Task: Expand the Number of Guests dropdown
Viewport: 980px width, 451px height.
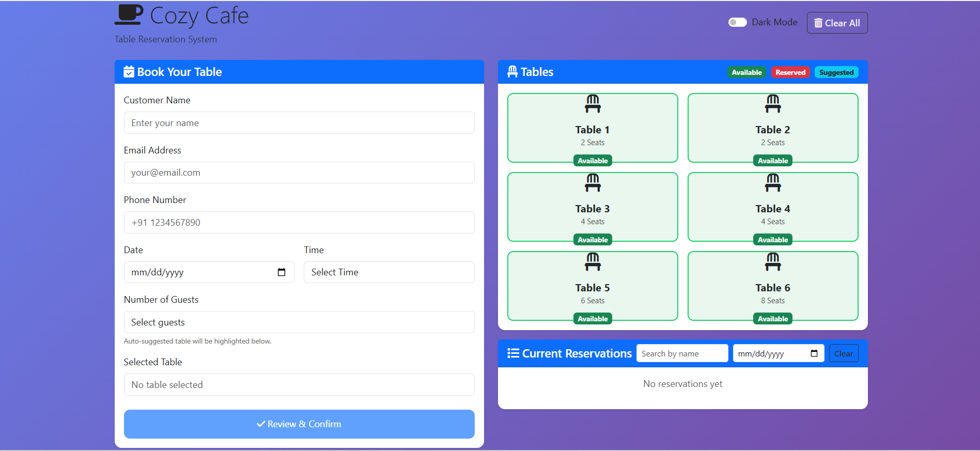Action: pyautogui.click(x=299, y=322)
